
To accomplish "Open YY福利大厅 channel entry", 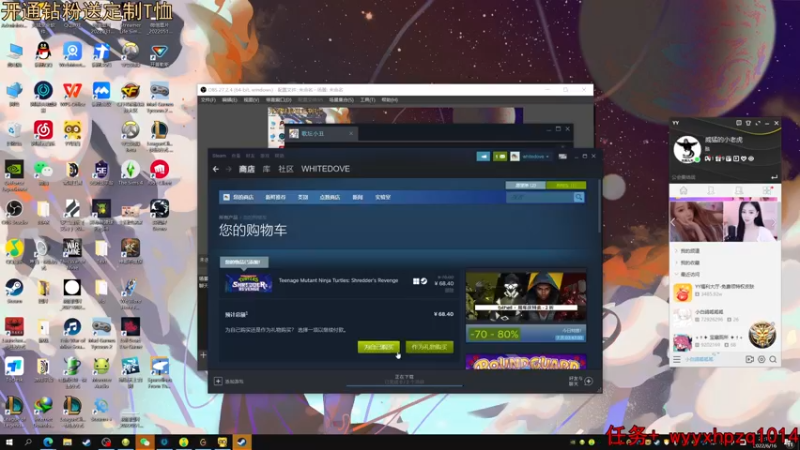I will coord(724,291).
